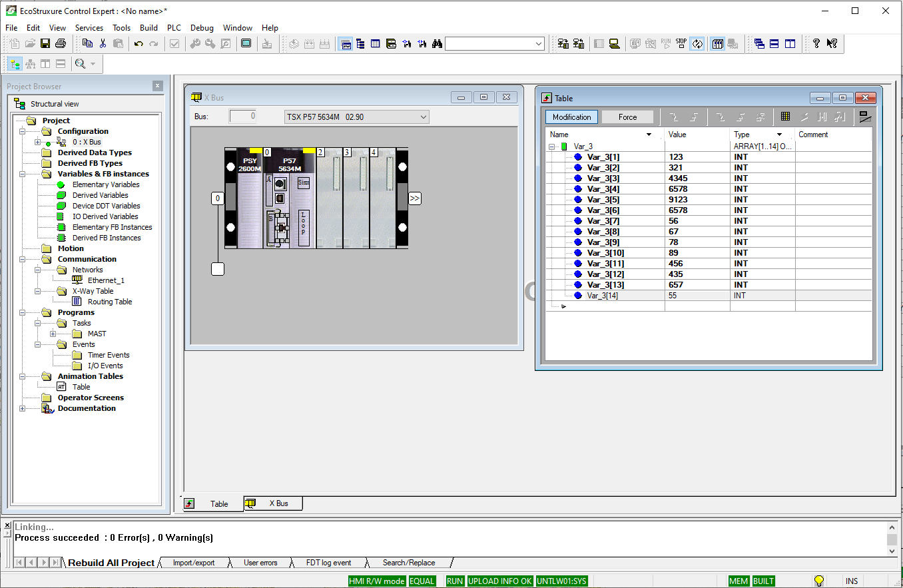Image resolution: width=903 pixels, height=588 pixels.
Task: Toggle the vertical split browser view icon
Action: tap(45, 64)
